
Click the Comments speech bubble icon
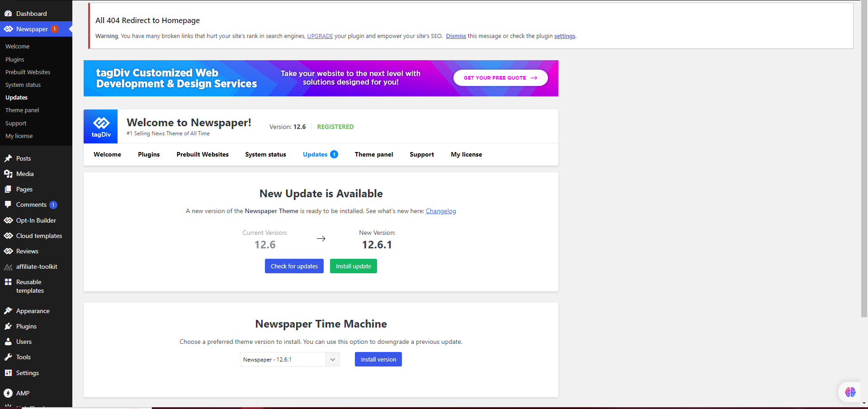click(8, 204)
